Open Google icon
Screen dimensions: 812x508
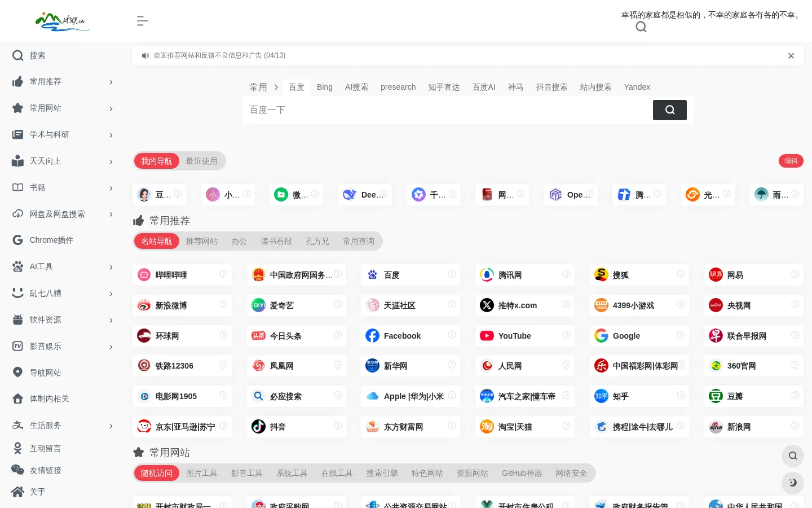click(x=601, y=336)
